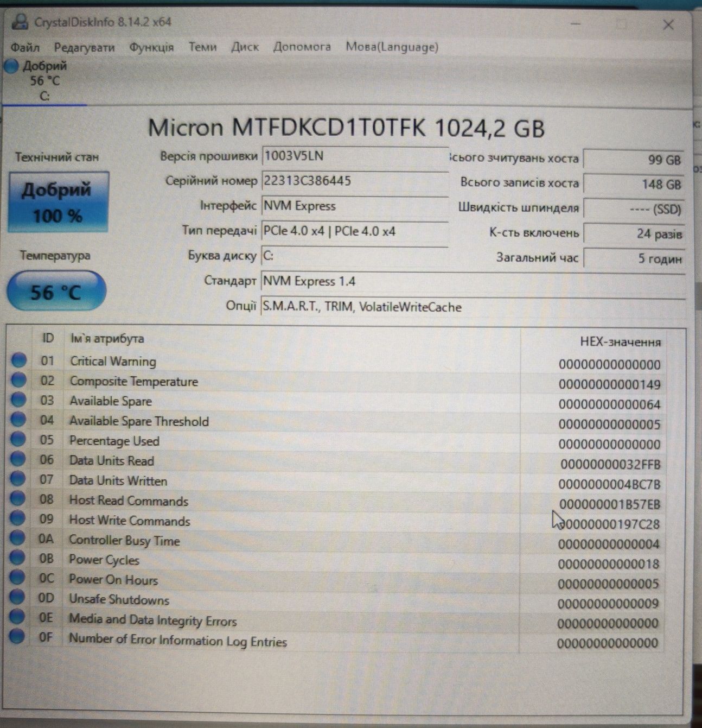Screen dimensions: 702x728
Task: Click the standard field NVM Express 1.4
Action: tap(472, 281)
